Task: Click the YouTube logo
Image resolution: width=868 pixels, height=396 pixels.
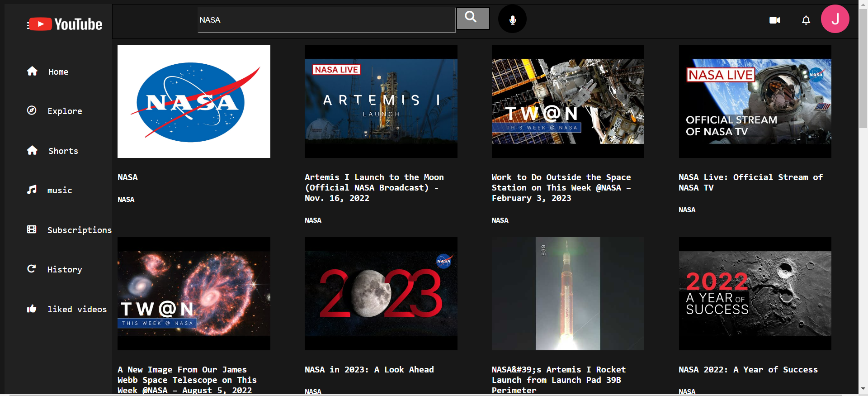Action: [66, 24]
